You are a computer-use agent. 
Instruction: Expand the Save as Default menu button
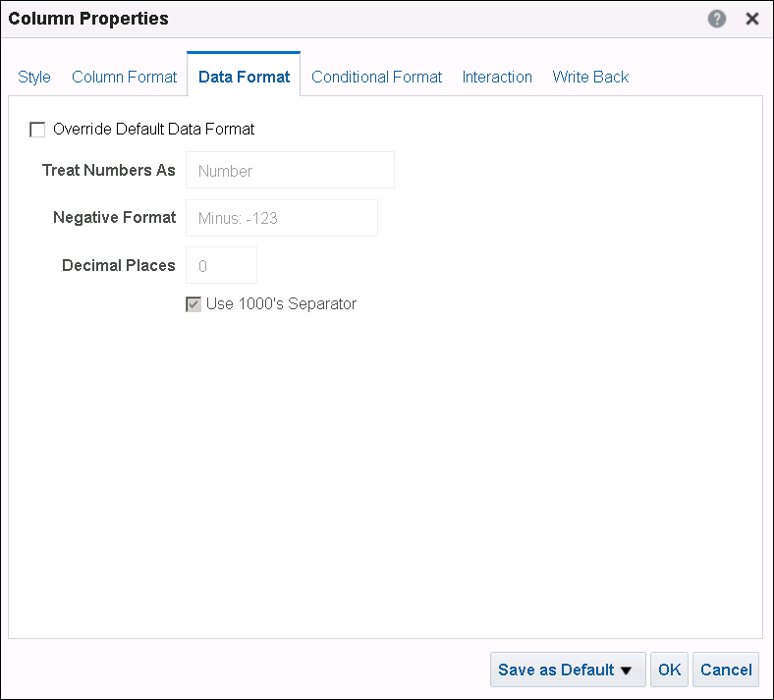point(567,670)
